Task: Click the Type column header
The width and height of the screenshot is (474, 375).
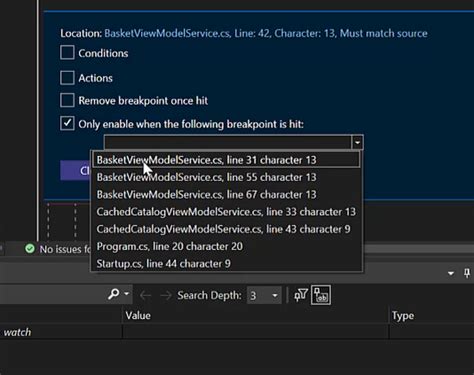Action: [403, 316]
